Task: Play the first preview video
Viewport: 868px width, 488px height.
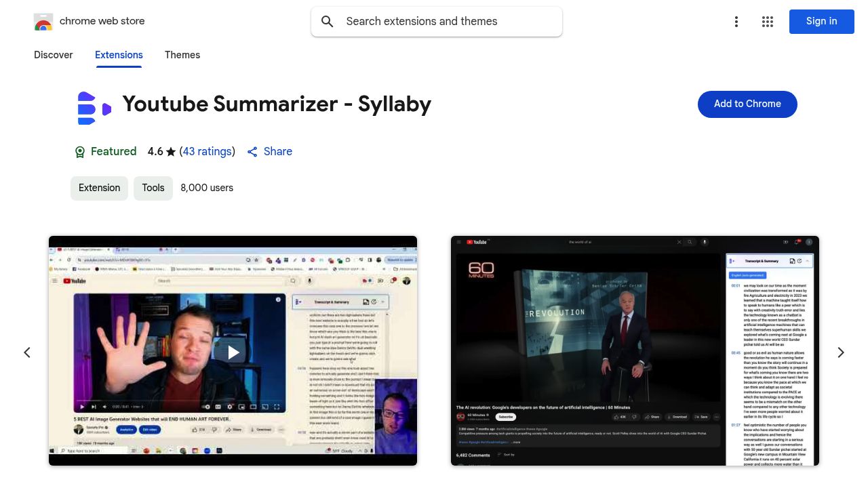Action: point(233,352)
